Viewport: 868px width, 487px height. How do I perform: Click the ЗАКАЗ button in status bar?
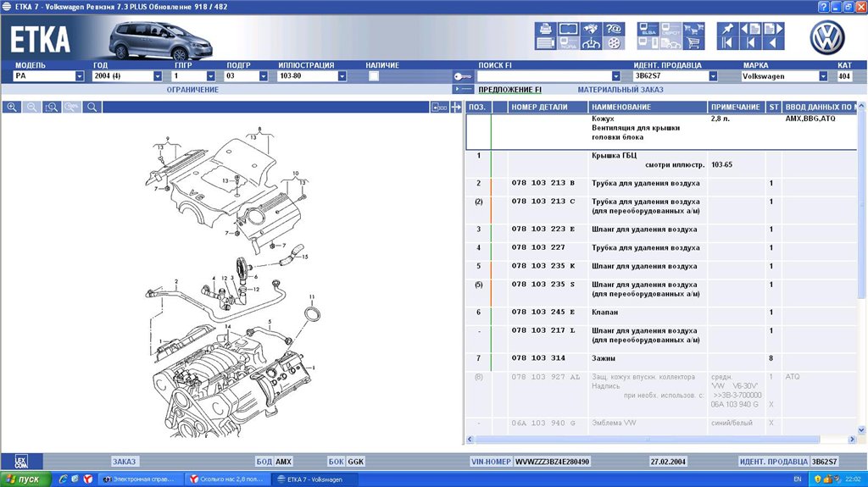(x=124, y=461)
